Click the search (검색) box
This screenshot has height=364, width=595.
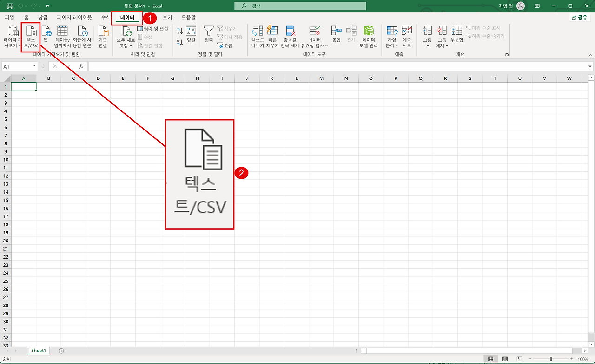[x=300, y=6]
